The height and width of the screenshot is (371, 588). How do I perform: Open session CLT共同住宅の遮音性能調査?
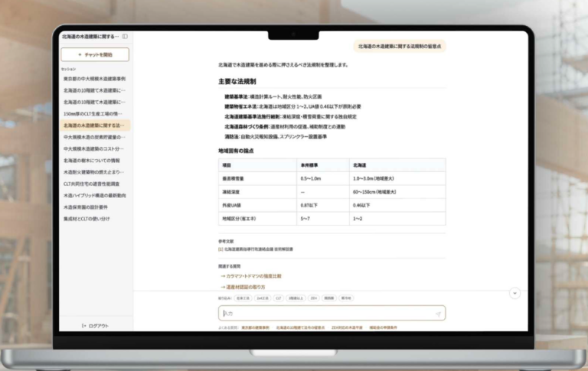(x=94, y=184)
